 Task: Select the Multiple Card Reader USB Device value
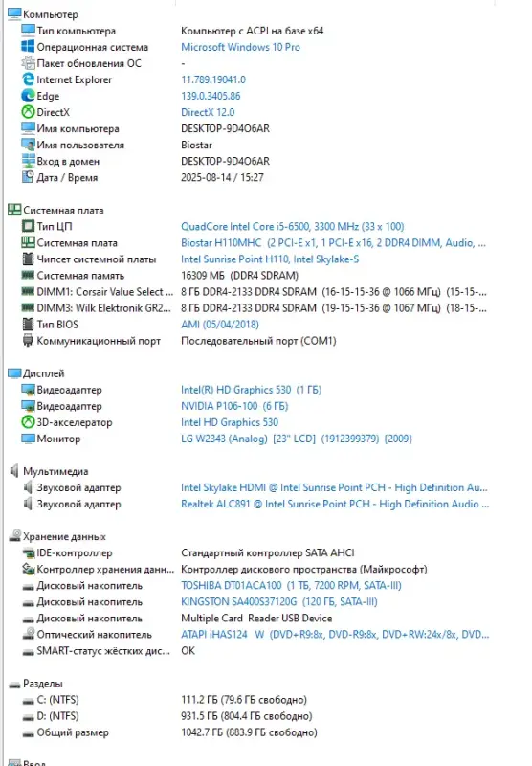pos(256,618)
